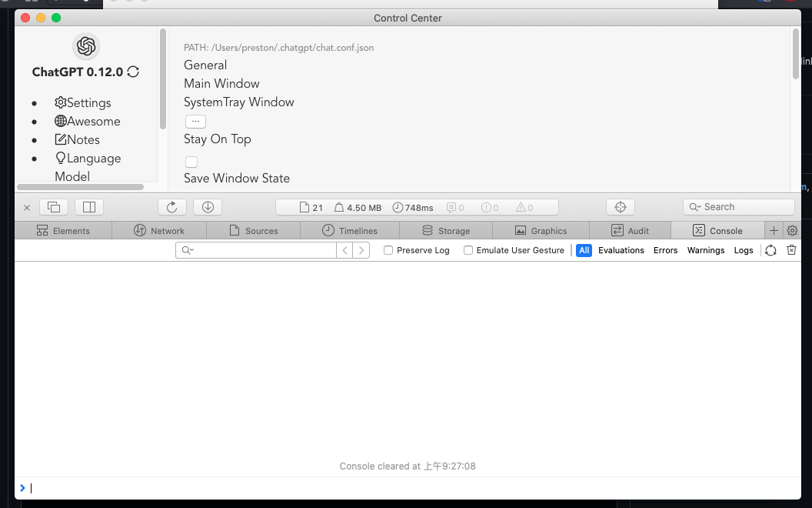Viewport: 812px width, 508px height.
Task: Open Web Inspector settings via gear icon
Action: [792, 230]
